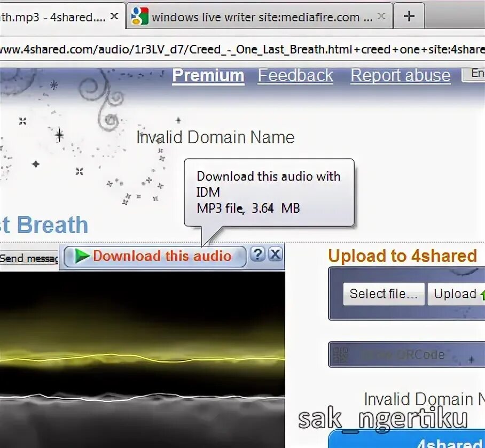Image resolution: width=485 pixels, height=448 pixels.
Task: Open the Premium link
Action: coord(208,76)
